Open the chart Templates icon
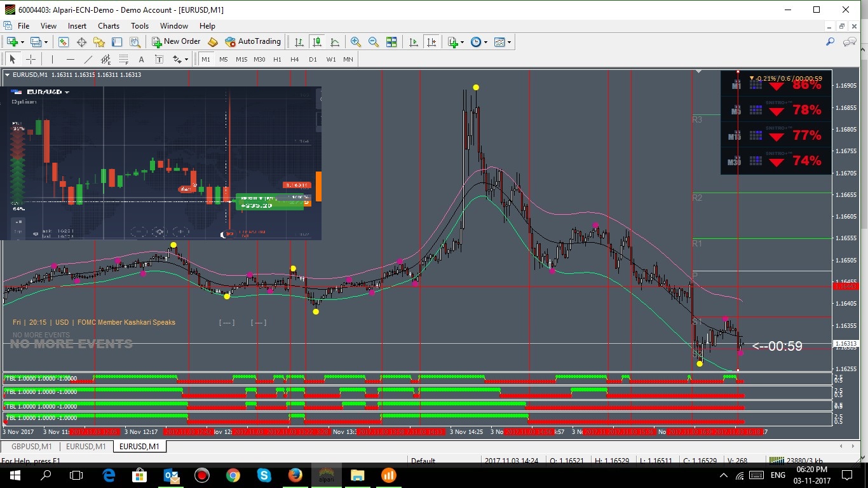 499,42
